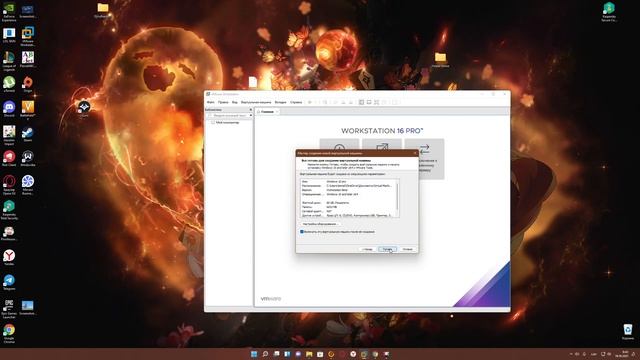This screenshot has height=360, width=640.
Task: Open the Windows Start button on taskbar
Action: point(254,354)
